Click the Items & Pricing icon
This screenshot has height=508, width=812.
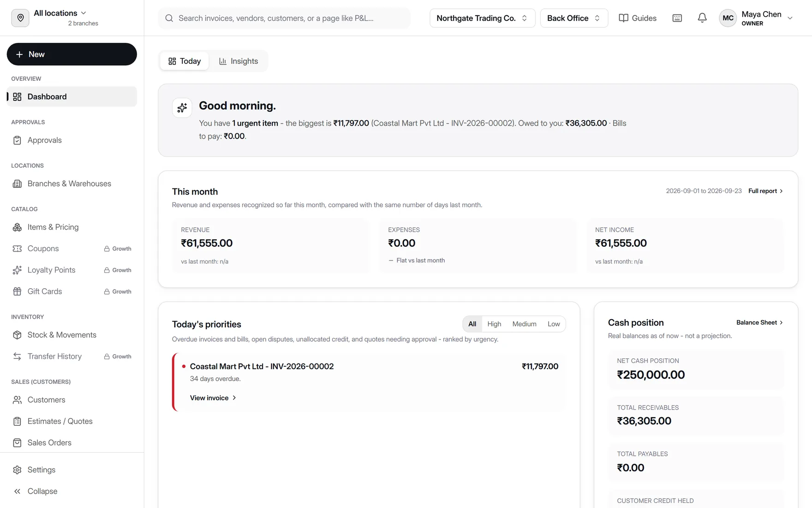point(17,227)
